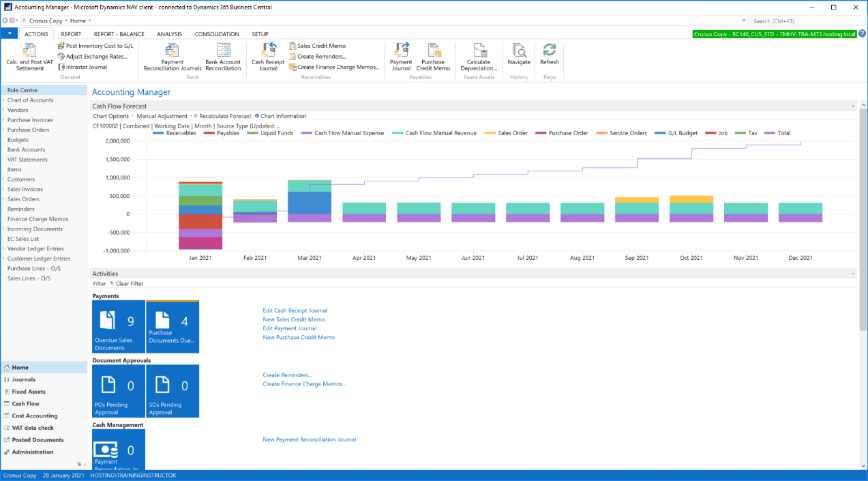The height and width of the screenshot is (481, 868).
Task: Click the New Payment Reconciliation Journal link
Action: (310, 439)
